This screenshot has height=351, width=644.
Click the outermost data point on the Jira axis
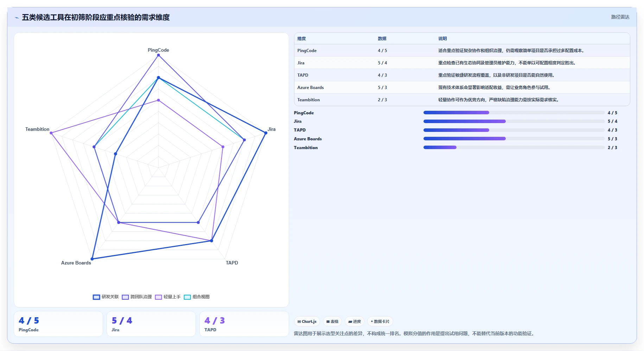click(266, 133)
